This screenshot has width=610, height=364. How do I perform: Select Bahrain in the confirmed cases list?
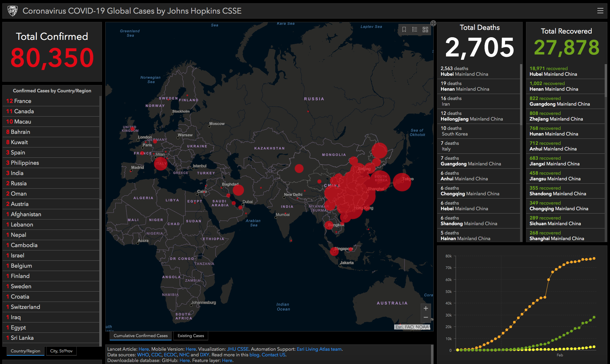[x=51, y=132]
